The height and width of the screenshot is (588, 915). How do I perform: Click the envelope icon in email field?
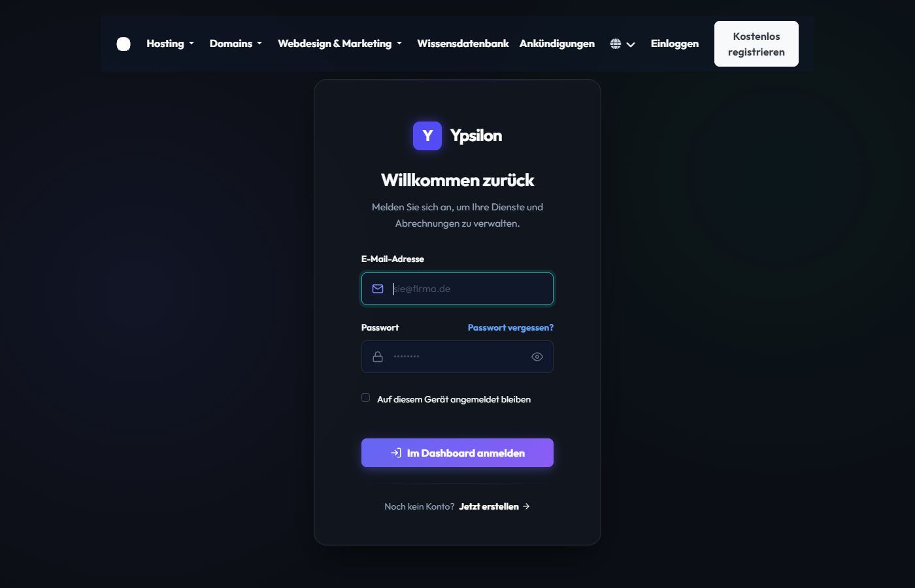pyautogui.click(x=378, y=289)
